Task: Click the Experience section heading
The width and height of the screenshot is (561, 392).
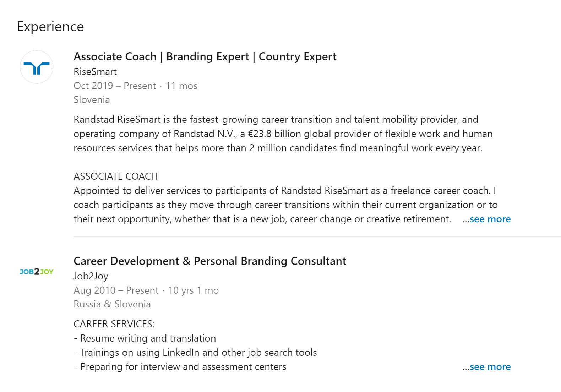Action: point(50,27)
